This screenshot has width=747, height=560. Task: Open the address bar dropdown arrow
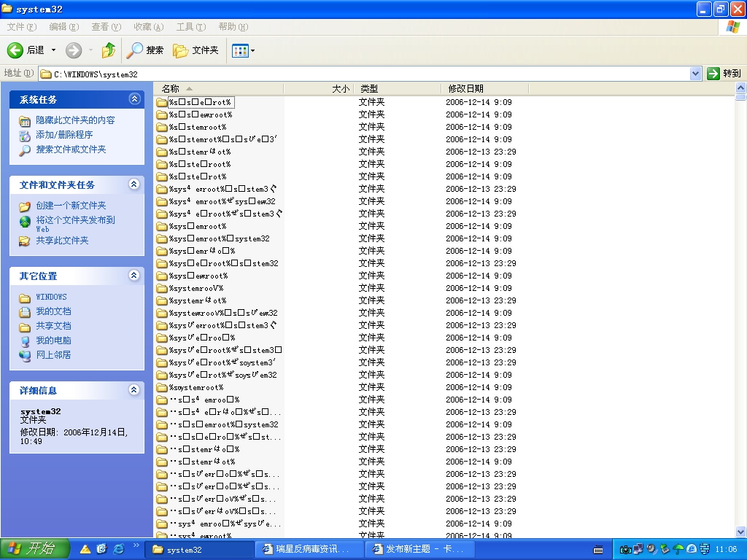click(695, 74)
